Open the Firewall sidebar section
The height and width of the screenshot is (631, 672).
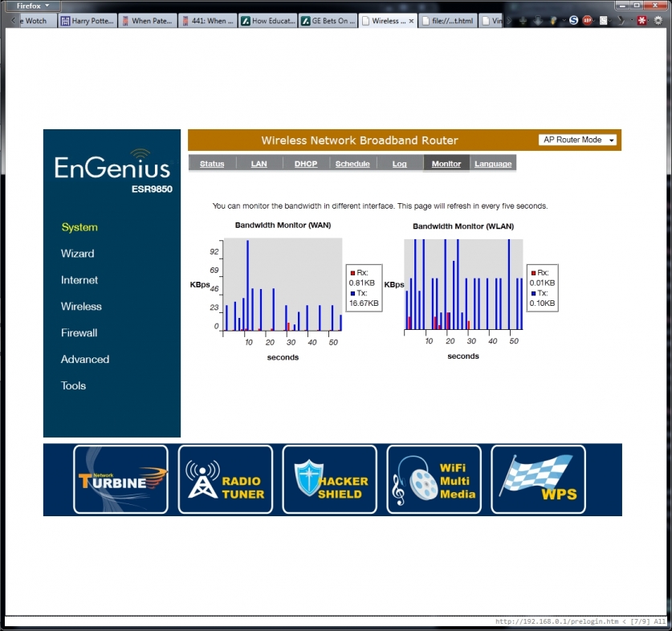(79, 332)
